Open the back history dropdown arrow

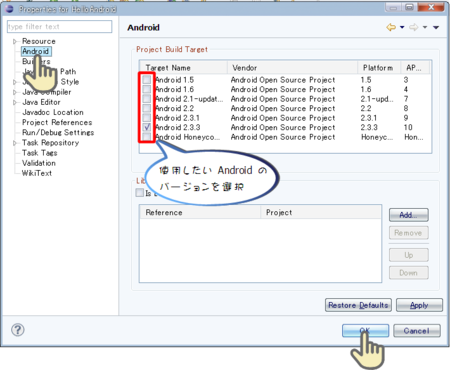tap(402, 27)
